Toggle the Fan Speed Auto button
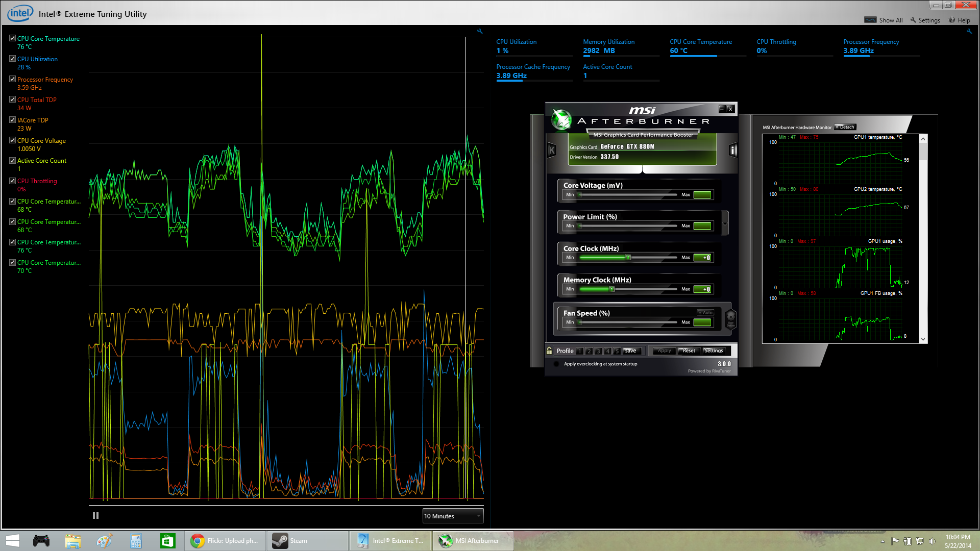The height and width of the screenshot is (551, 980). click(x=706, y=313)
